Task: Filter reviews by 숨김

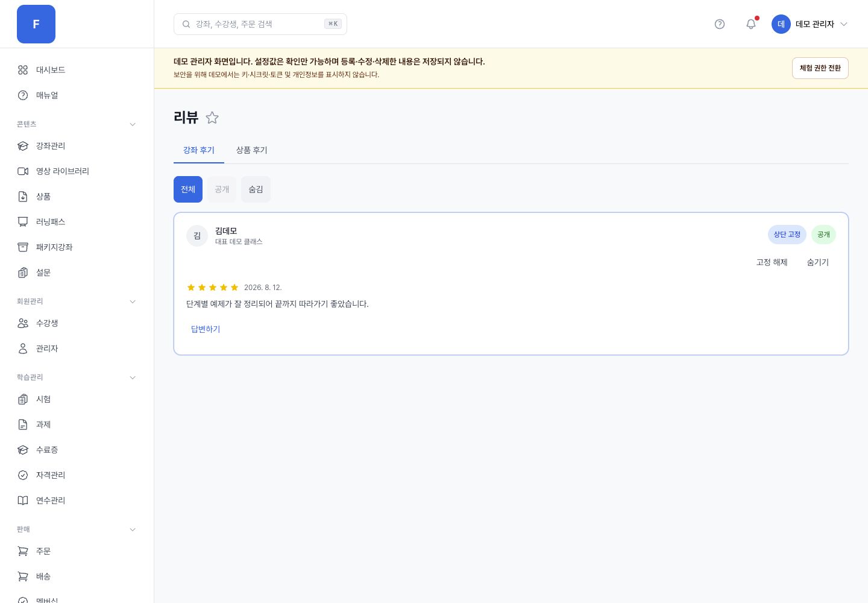Action: [x=256, y=189]
